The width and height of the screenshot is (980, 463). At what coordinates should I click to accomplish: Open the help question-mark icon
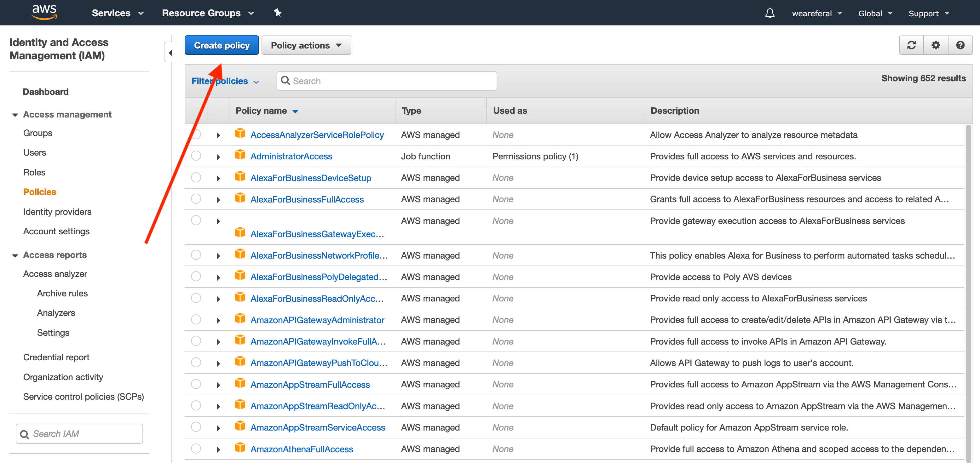click(960, 45)
